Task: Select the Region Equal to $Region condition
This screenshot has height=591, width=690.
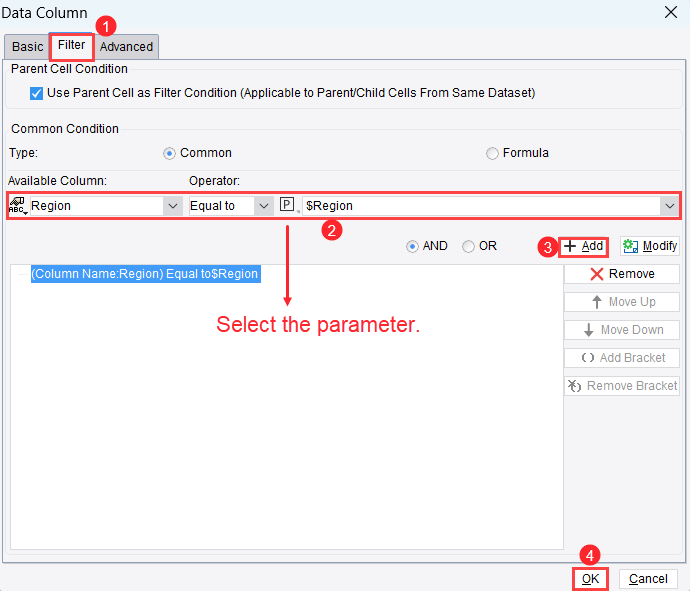Action: click(145, 274)
